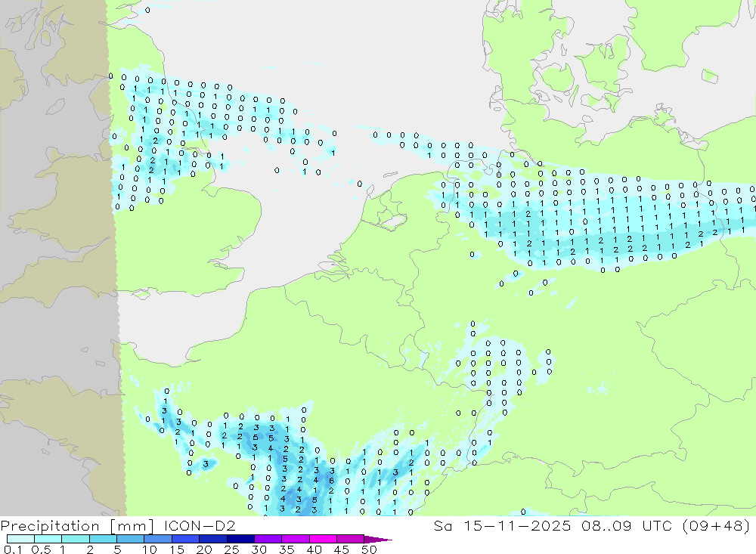Pick the 25–30 mm navy swatch
The image size is (756, 554).
click(240, 539)
